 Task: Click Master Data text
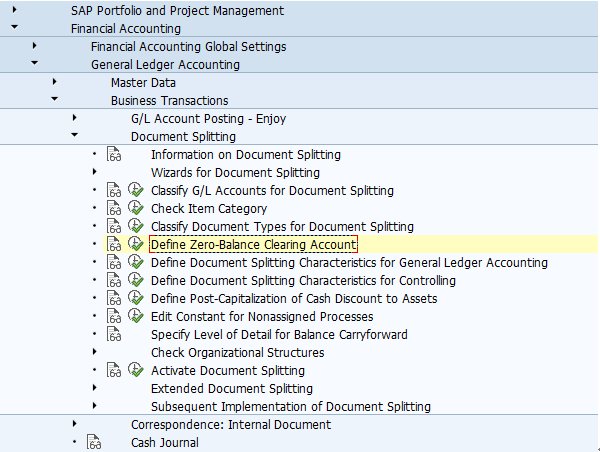point(143,83)
